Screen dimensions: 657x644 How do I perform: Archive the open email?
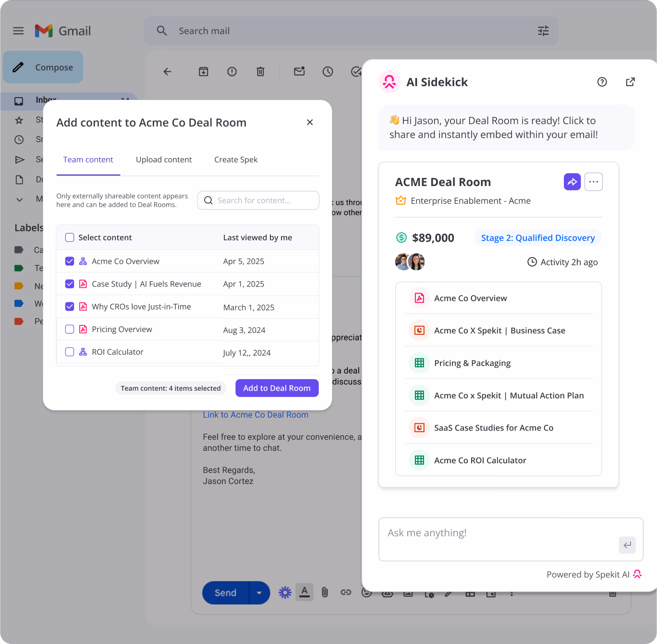(x=204, y=72)
